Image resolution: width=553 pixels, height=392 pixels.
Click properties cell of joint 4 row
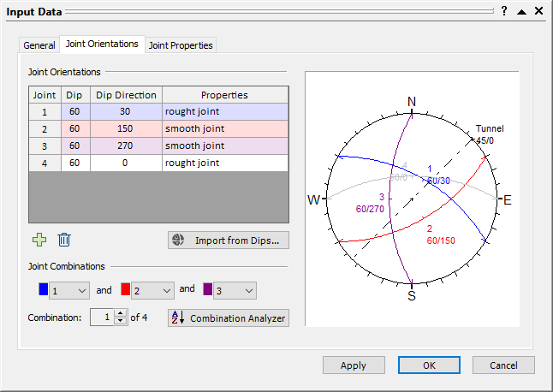(225, 163)
